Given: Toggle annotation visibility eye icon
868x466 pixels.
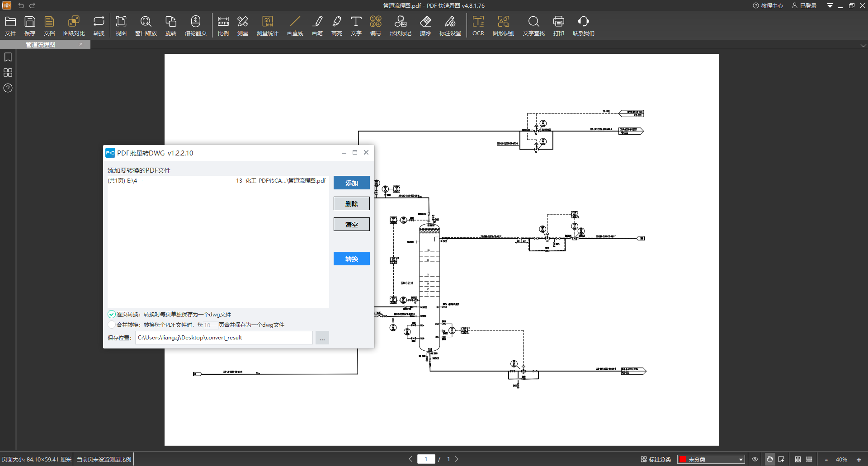Looking at the screenshot, I should pos(755,459).
